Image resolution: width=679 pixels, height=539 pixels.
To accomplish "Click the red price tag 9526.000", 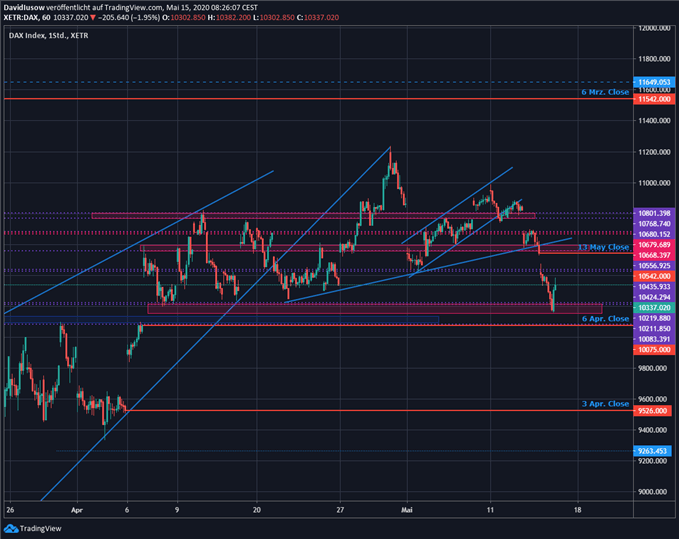I will [x=653, y=411].
